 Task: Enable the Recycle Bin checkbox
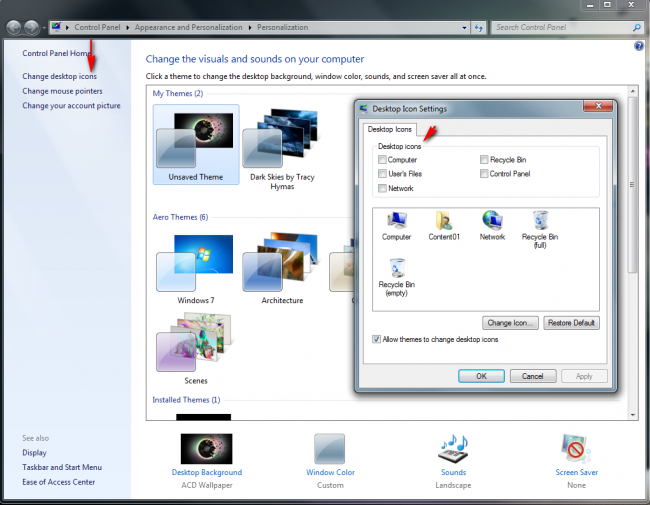pos(484,160)
